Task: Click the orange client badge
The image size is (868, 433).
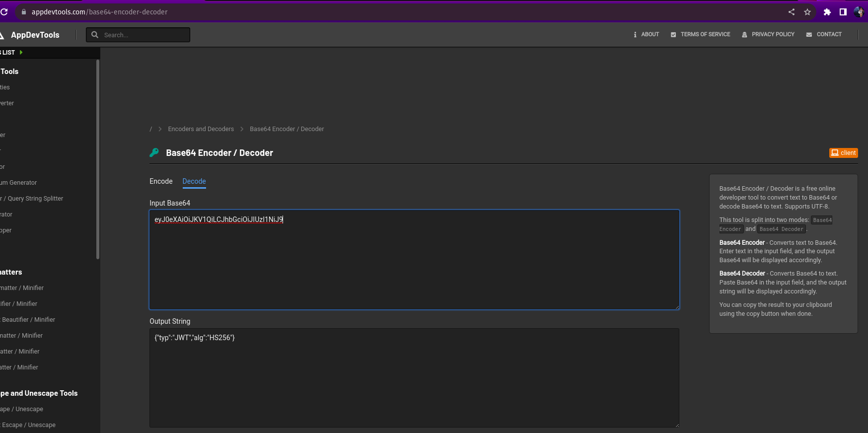Action: [x=843, y=153]
